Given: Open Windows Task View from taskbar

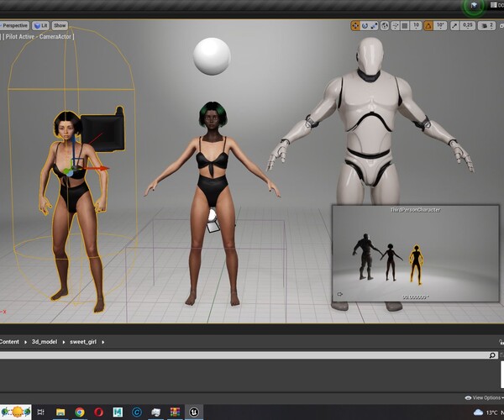Looking at the screenshot, I should [40, 412].
